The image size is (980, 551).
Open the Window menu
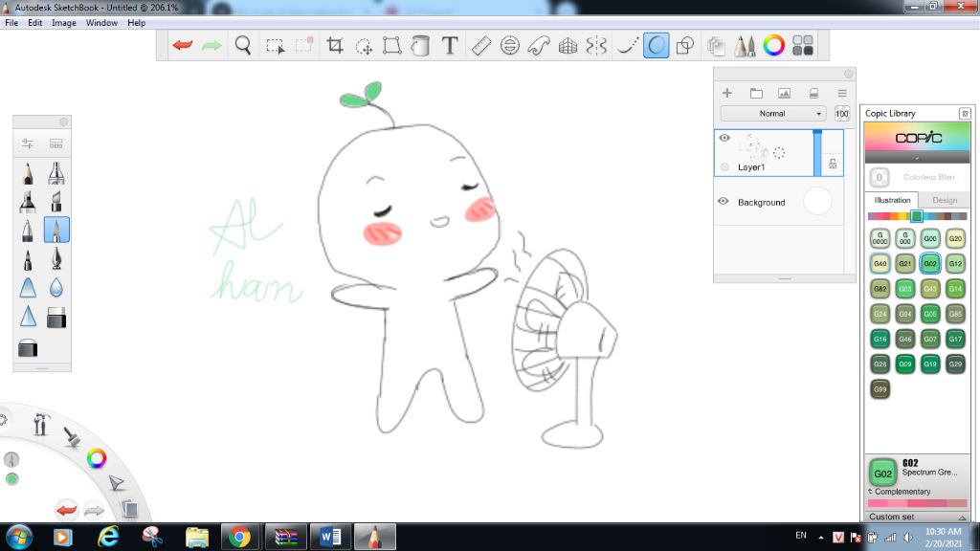[x=101, y=23]
